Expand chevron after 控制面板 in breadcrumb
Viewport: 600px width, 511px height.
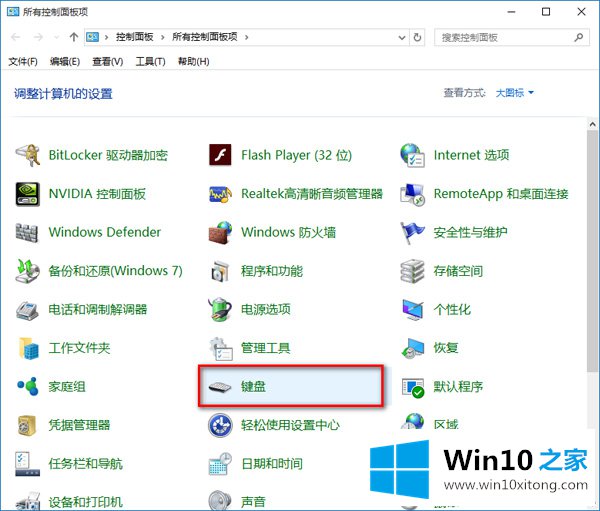[x=163, y=37]
